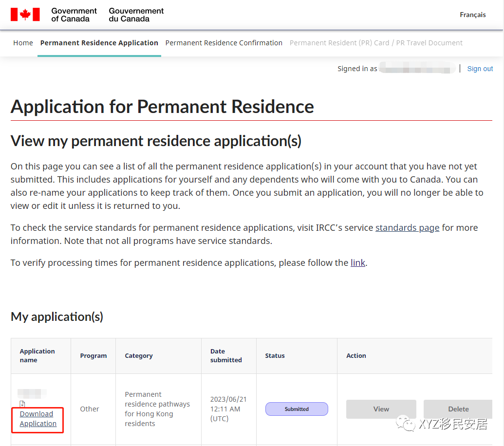
Task: Click the 'My application(s)' heading
Action: pyautogui.click(x=57, y=317)
